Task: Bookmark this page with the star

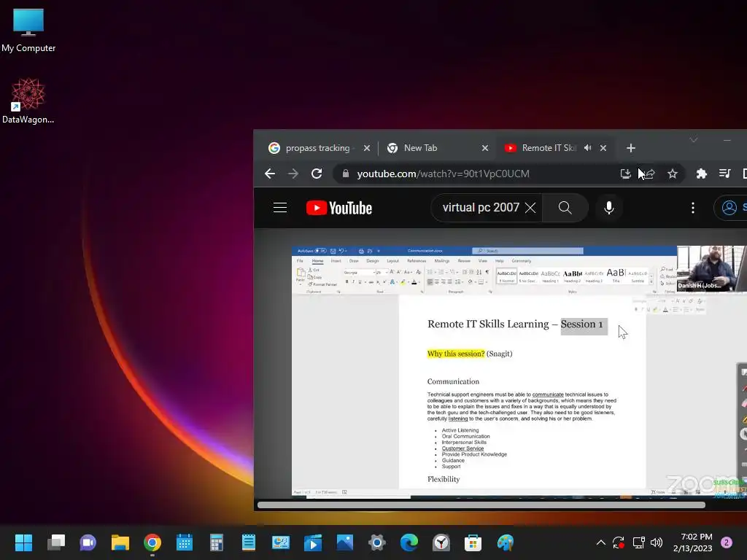Action: [x=672, y=174]
